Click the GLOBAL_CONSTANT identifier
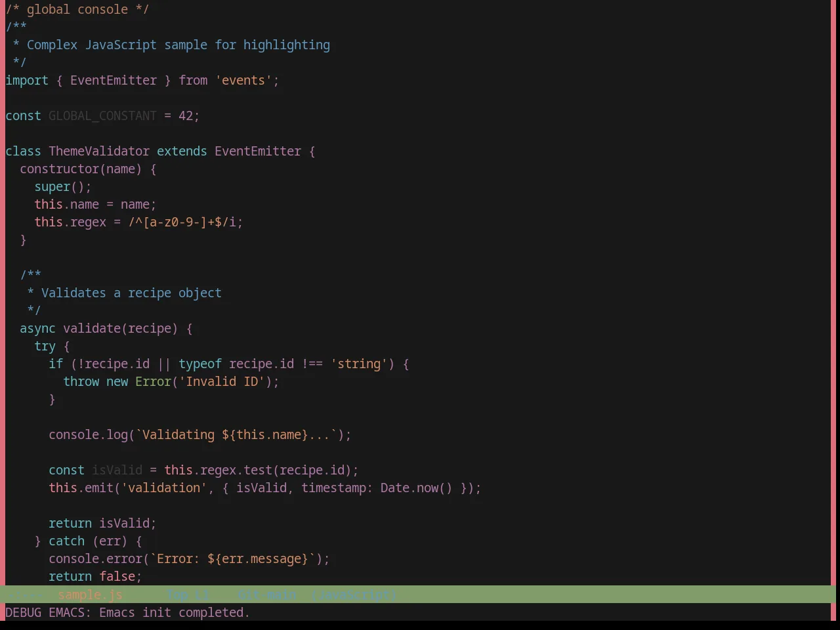 click(102, 115)
